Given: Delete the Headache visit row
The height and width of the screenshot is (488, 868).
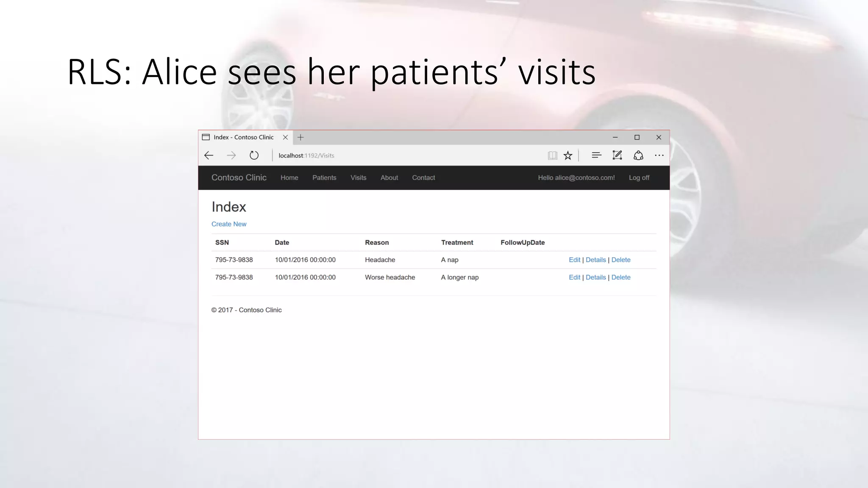Looking at the screenshot, I should 621,260.
